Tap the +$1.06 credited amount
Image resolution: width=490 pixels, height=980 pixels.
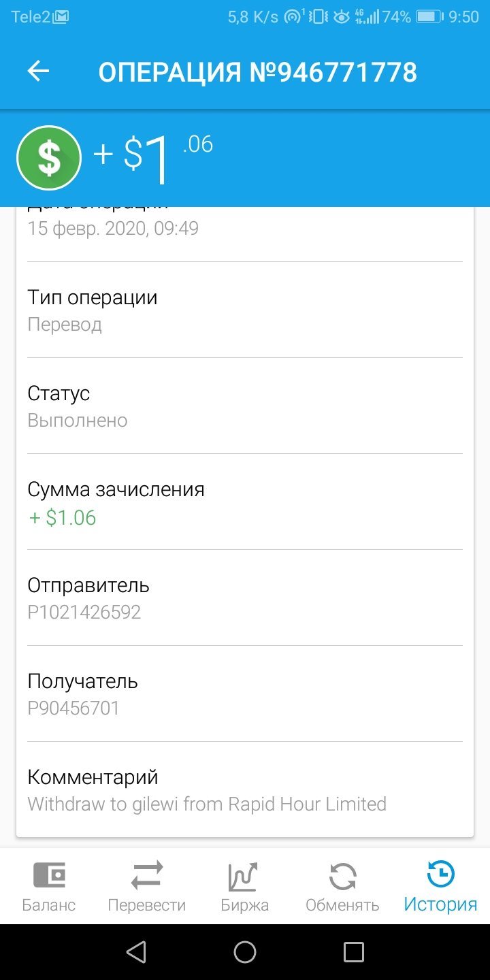[x=63, y=518]
